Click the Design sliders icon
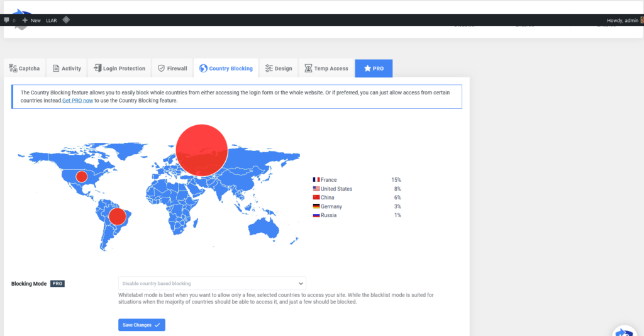Image resolution: width=644 pixels, height=336 pixels. point(269,68)
